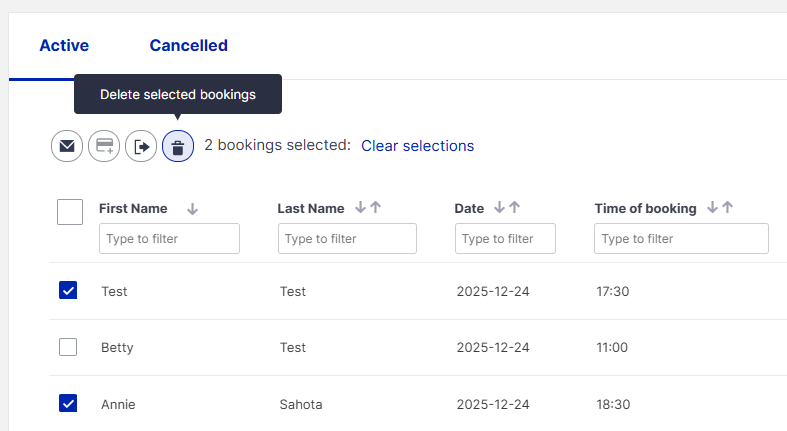Viewport: 787px width, 431px height.
Task: Focus the First Name filter field
Action: [169, 238]
